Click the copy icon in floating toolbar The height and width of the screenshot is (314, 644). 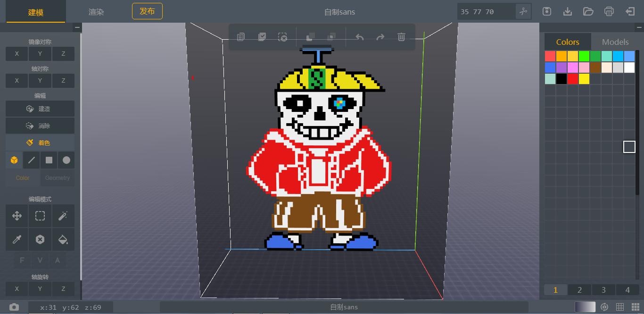click(241, 37)
